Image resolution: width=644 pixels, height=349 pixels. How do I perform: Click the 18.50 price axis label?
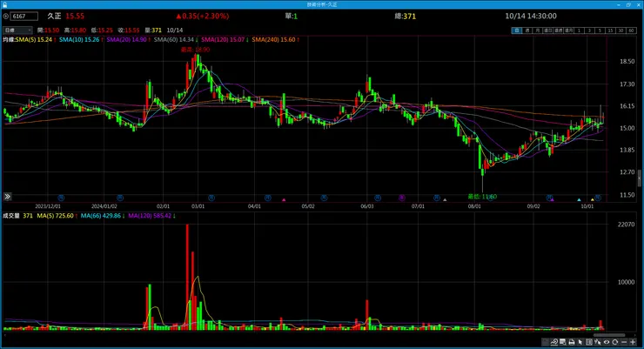[627, 62]
